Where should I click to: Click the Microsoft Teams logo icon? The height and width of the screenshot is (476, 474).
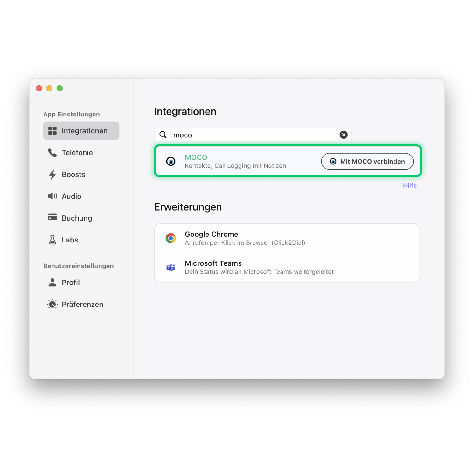click(x=171, y=268)
